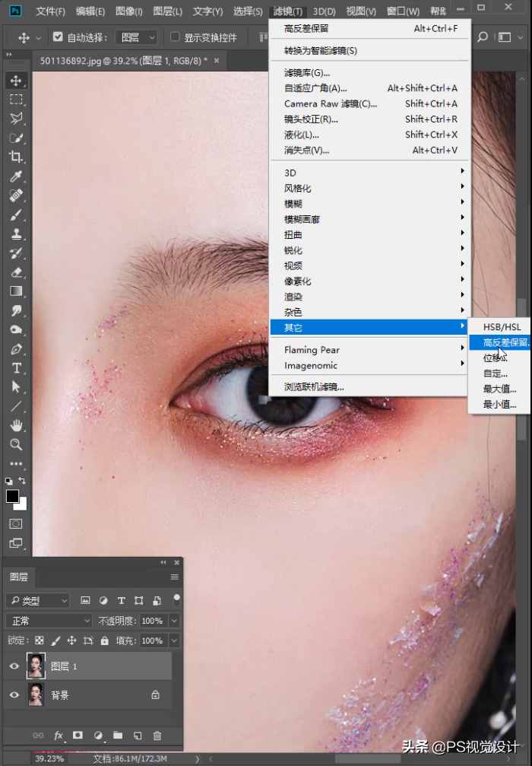Select the Move tool in the toolbar
This screenshot has height=766, width=532.
coord(16,81)
